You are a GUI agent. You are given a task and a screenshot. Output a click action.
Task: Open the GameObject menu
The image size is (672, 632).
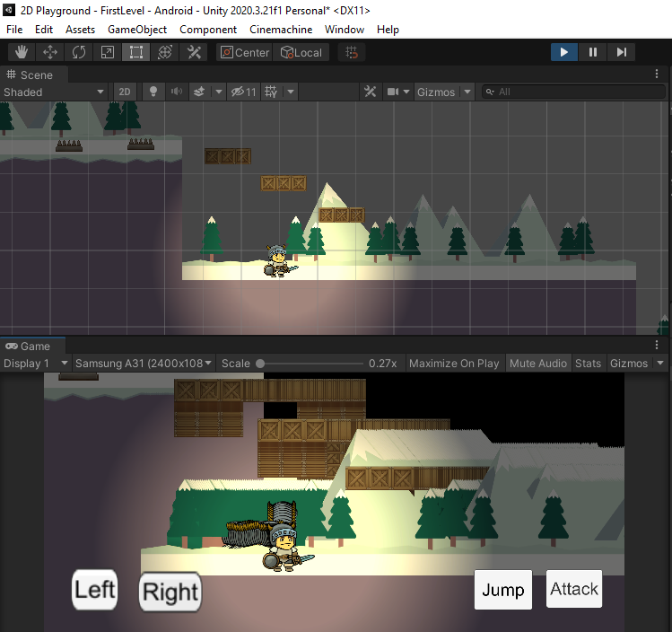[x=137, y=29]
